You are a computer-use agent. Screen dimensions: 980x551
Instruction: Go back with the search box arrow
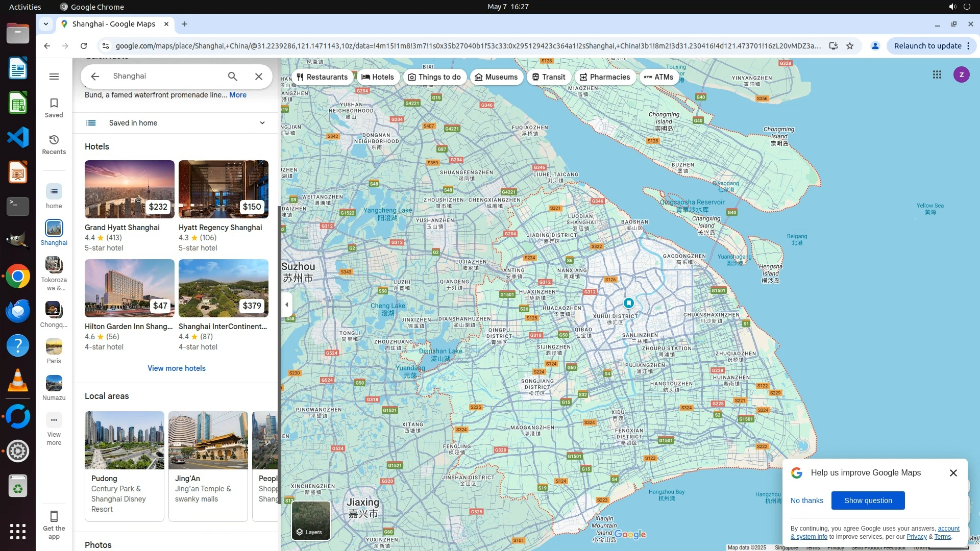click(x=95, y=77)
